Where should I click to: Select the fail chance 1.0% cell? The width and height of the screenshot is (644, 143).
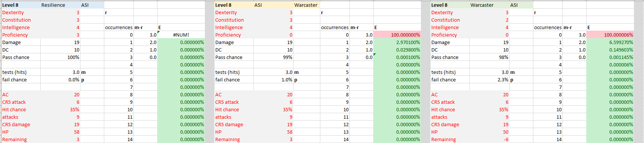tap(273, 80)
